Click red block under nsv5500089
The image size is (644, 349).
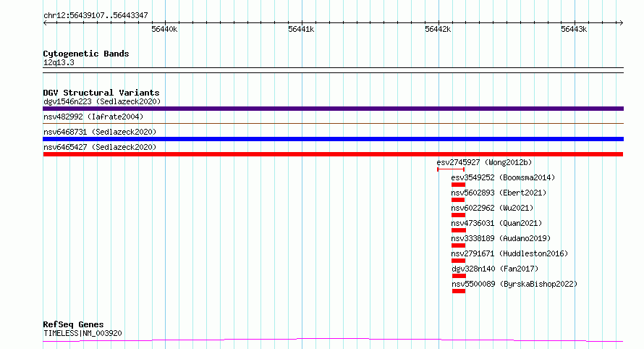(459, 291)
